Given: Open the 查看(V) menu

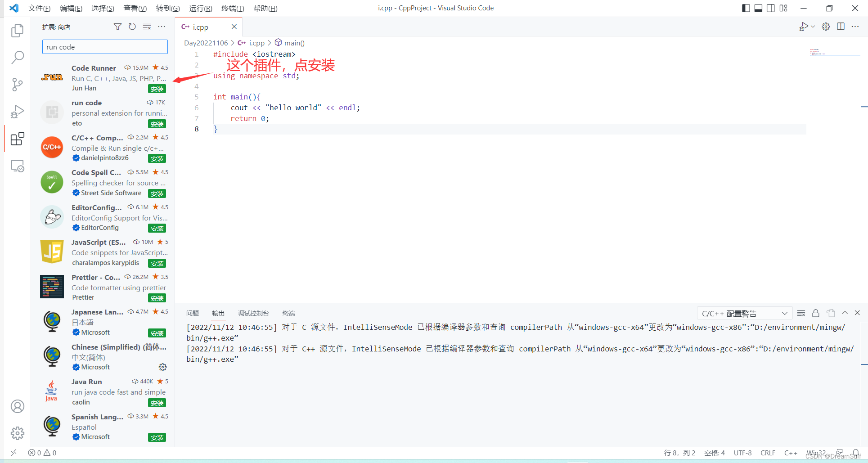Looking at the screenshot, I should point(135,8).
